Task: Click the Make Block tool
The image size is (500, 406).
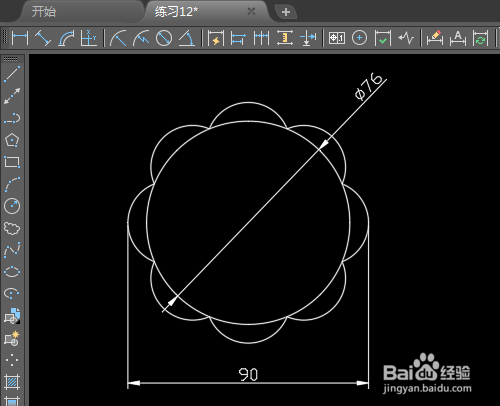Action: pos(12,338)
